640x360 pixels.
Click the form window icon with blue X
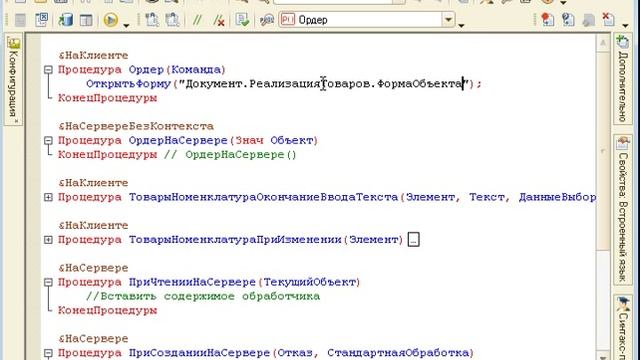(42, 20)
